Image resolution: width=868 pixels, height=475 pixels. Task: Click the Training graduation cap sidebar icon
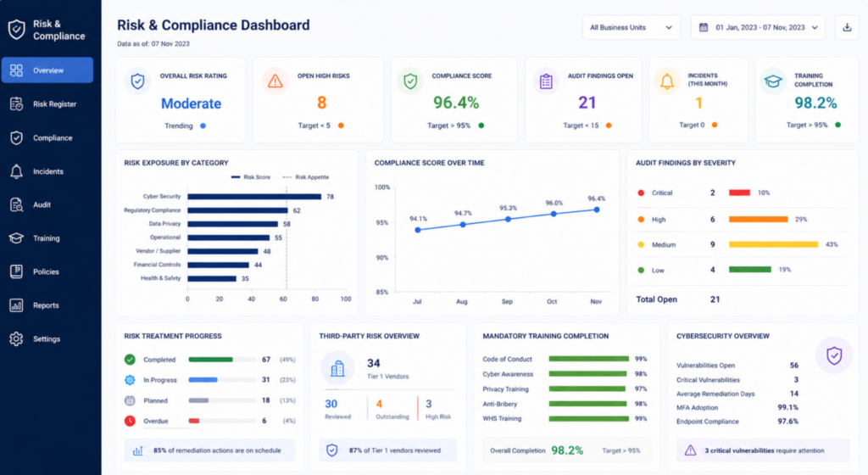(x=17, y=238)
